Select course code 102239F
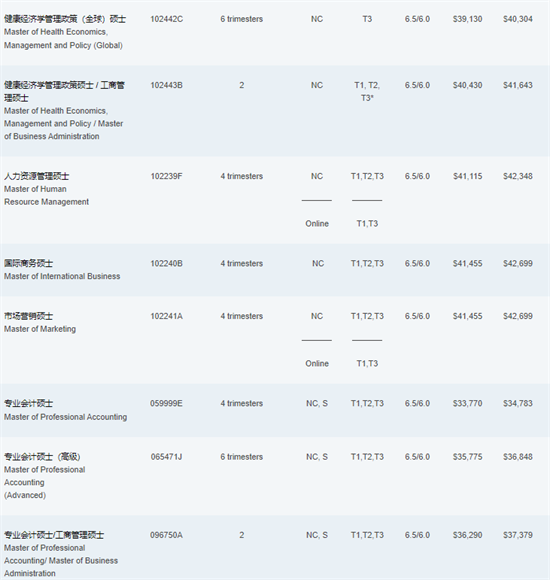This screenshot has height=580, width=550. click(166, 176)
